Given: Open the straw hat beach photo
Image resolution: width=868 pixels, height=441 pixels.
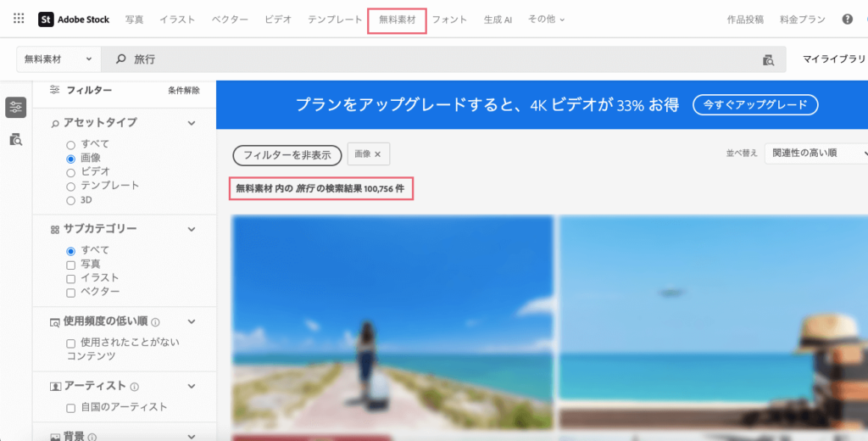Looking at the screenshot, I should pyautogui.click(x=714, y=322).
